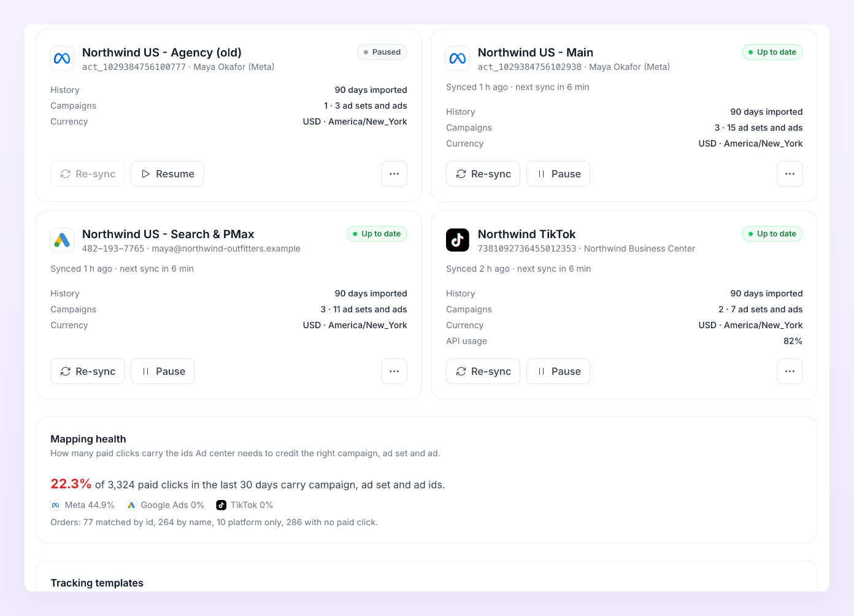Screen dimensions: 854x616
Task: Click the Mapping health heading
Action: coord(88,439)
